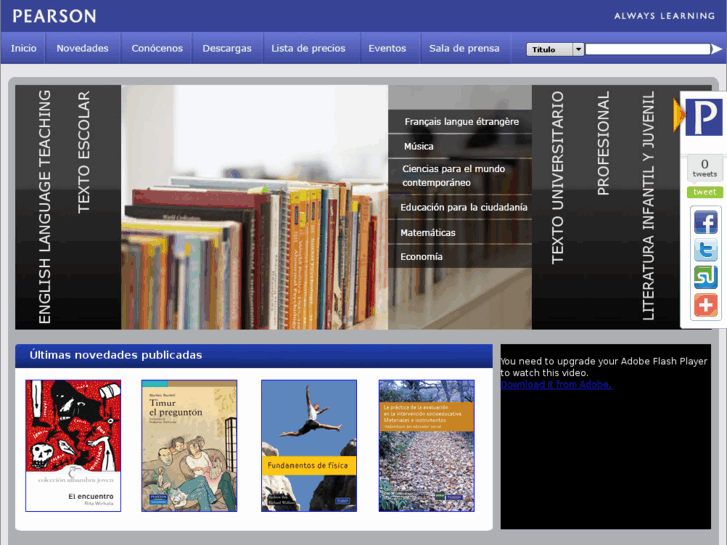The height and width of the screenshot is (545, 727).
Task: Open more sharing options via plus icon
Action: (x=705, y=305)
